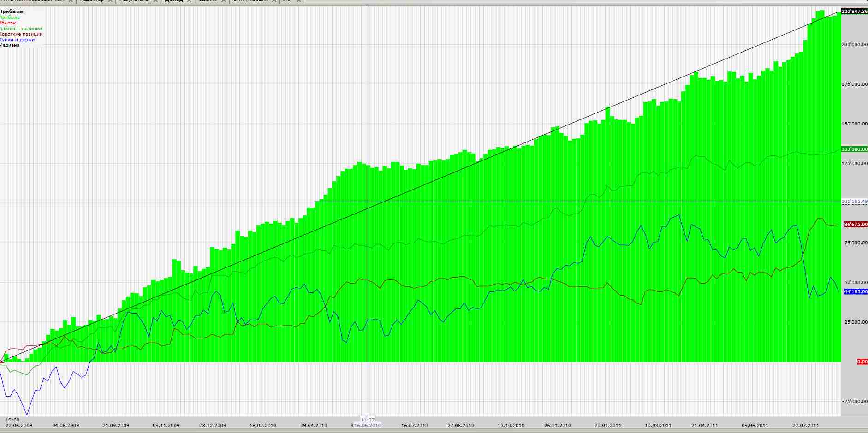Click the 27.08.2010 date label

click(x=461, y=426)
